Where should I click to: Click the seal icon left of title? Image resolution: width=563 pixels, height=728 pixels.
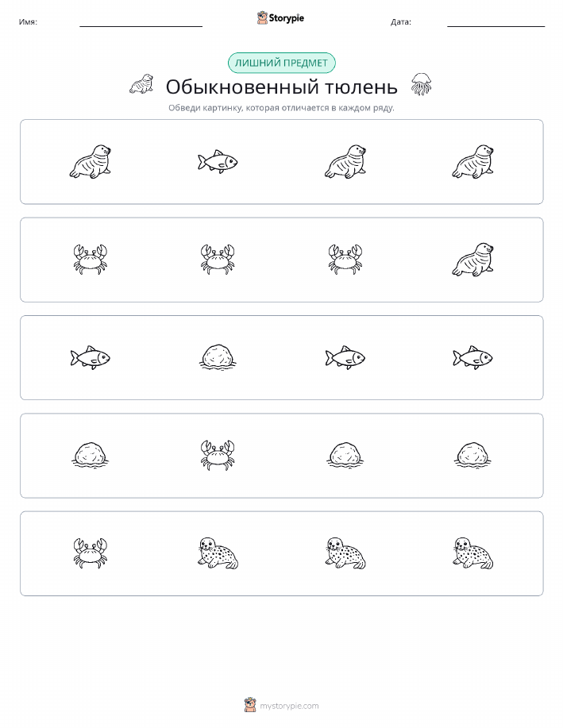coord(141,84)
